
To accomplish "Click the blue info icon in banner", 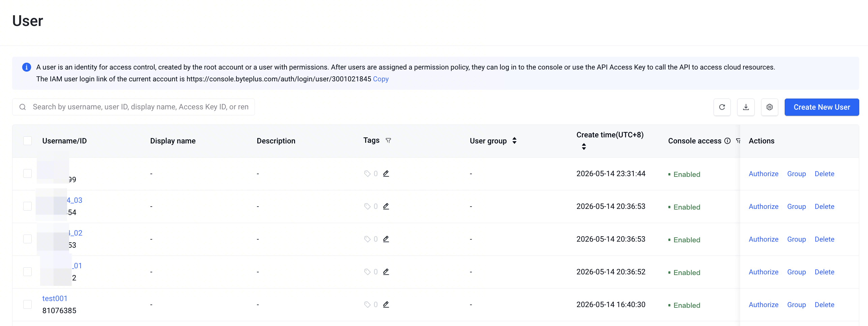I will (x=27, y=67).
